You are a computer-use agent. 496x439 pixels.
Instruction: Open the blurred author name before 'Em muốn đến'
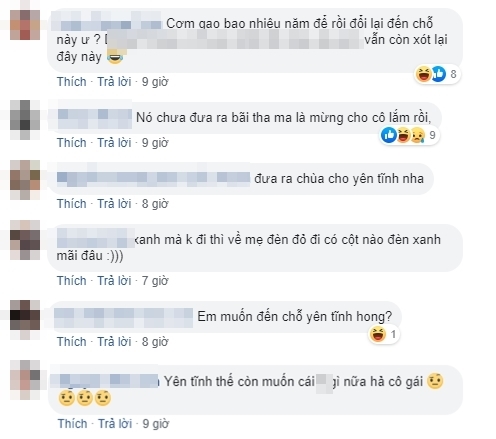tap(123, 318)
